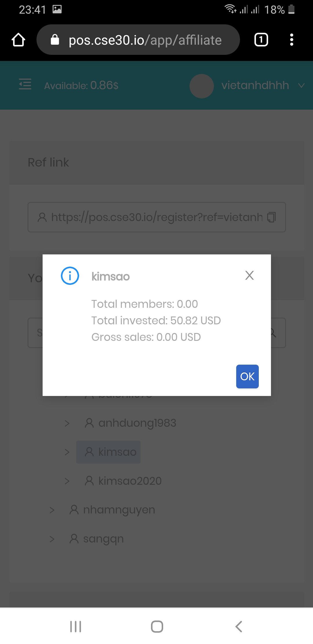
Task: Select the nhamnguyen member
Action: 119,510
